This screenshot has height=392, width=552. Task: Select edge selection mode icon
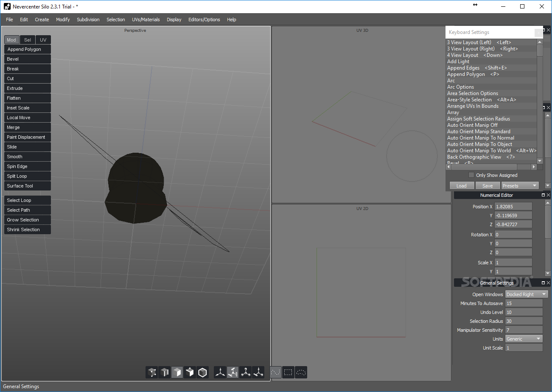tap(165, 372)
